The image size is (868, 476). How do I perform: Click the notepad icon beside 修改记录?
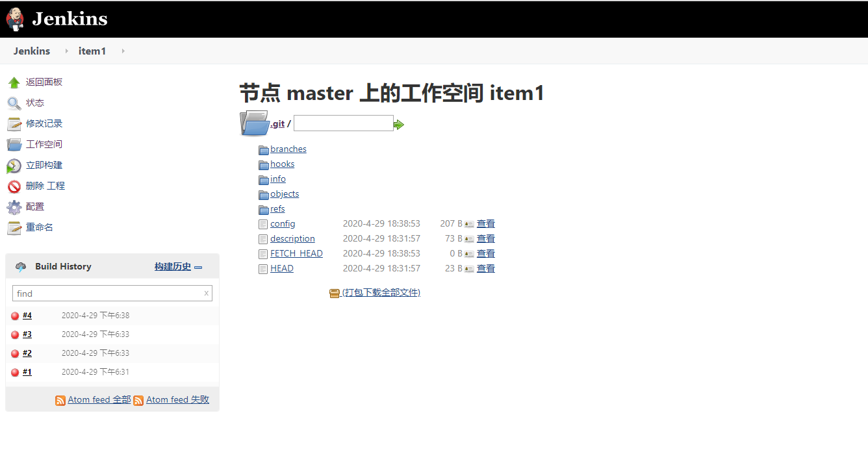click(x=14, y=124)
